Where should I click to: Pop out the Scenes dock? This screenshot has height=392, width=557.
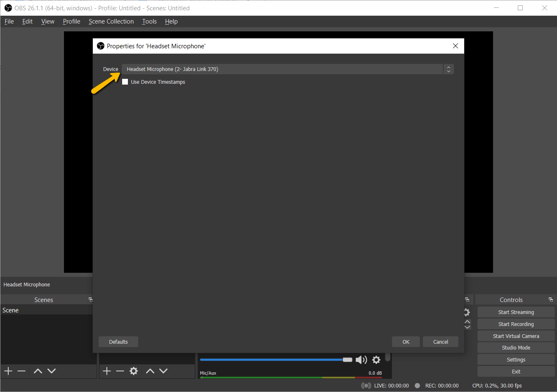tap(90, 300)
